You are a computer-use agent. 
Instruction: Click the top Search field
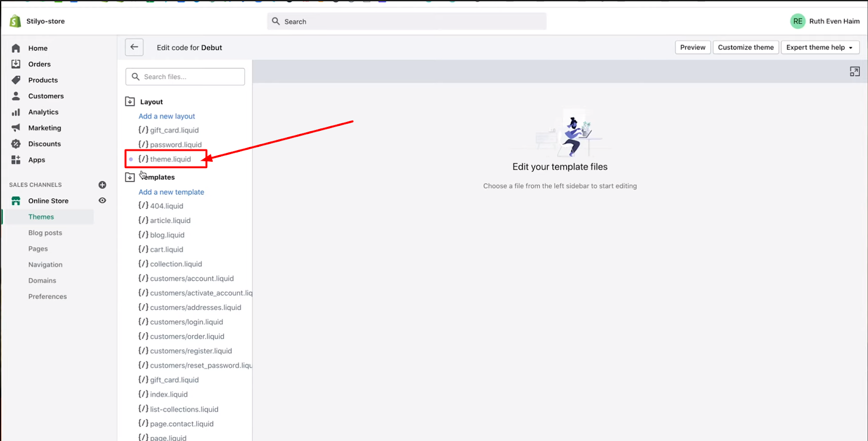point(407,22)
